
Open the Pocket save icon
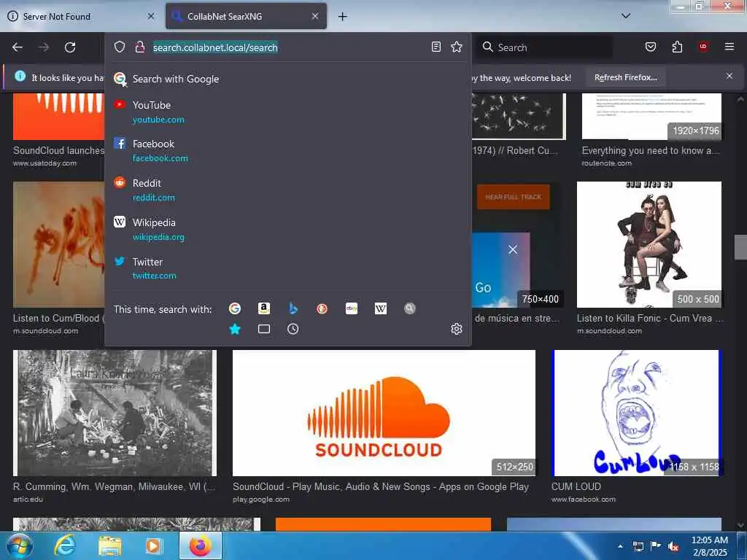pos(651,47)
